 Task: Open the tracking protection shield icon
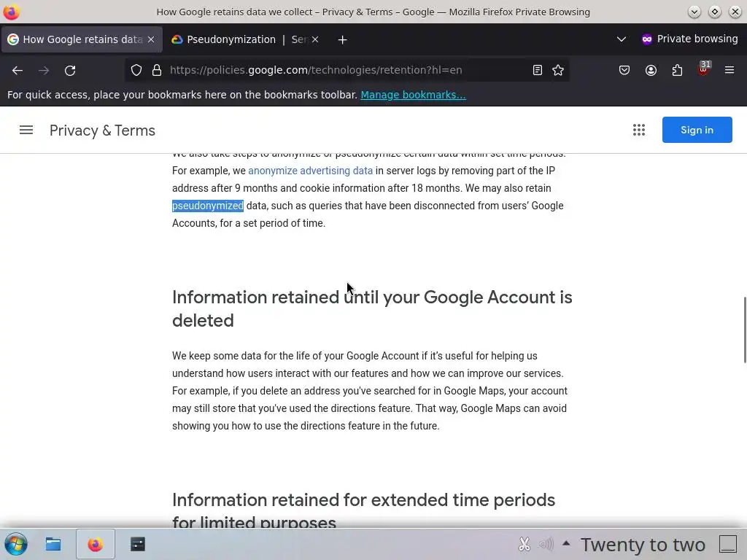pyautogui.click(x=136, y=71)
